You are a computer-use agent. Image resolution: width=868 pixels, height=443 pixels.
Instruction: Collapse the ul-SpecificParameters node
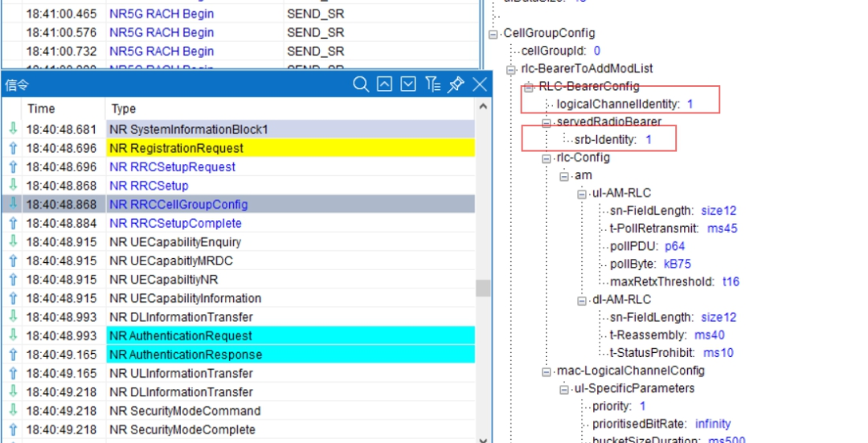coord(564,389)
